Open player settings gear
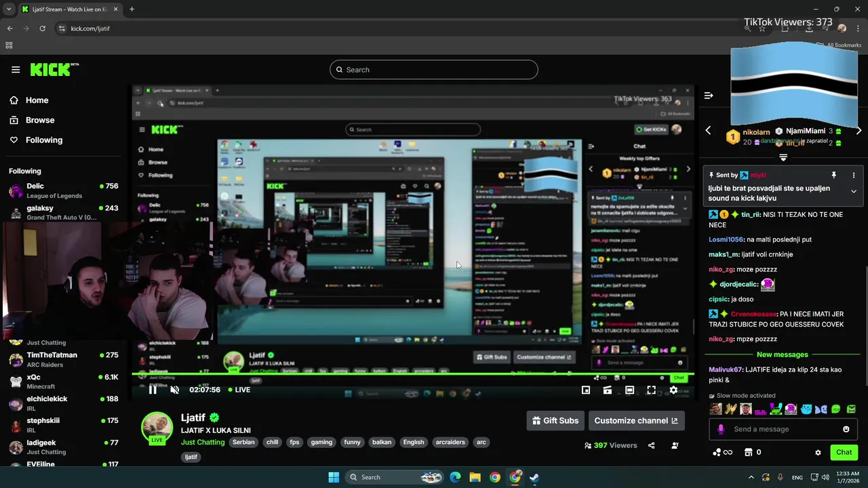This screenshot has width=868, height=488. tap(673, 390)
